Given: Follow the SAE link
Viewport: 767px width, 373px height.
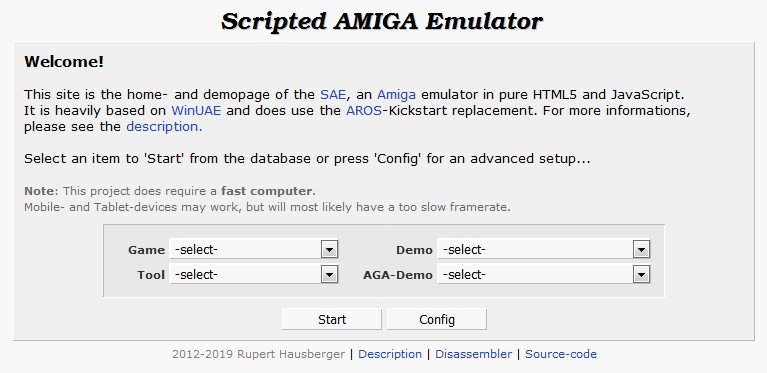Looking at the screenshot, I should point(333,94).
